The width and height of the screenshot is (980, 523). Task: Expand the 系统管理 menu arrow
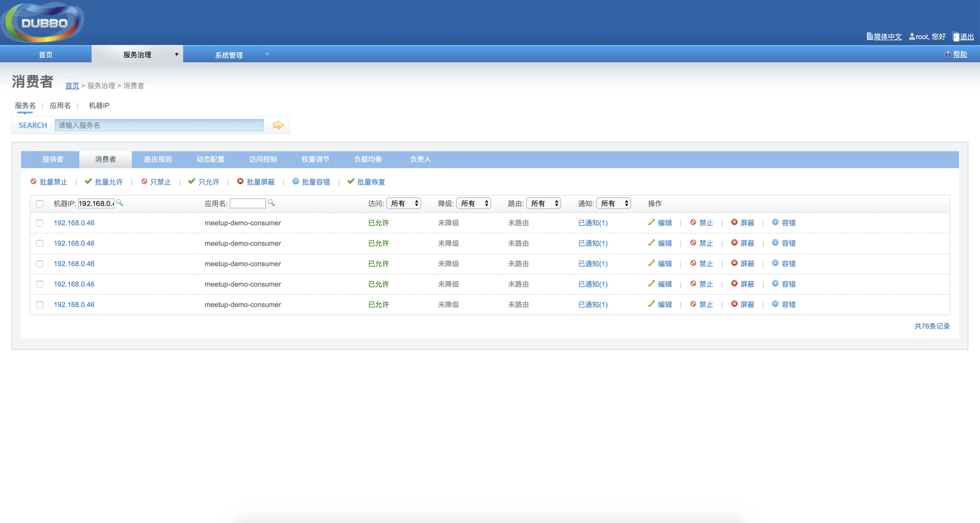coord(267,55)
